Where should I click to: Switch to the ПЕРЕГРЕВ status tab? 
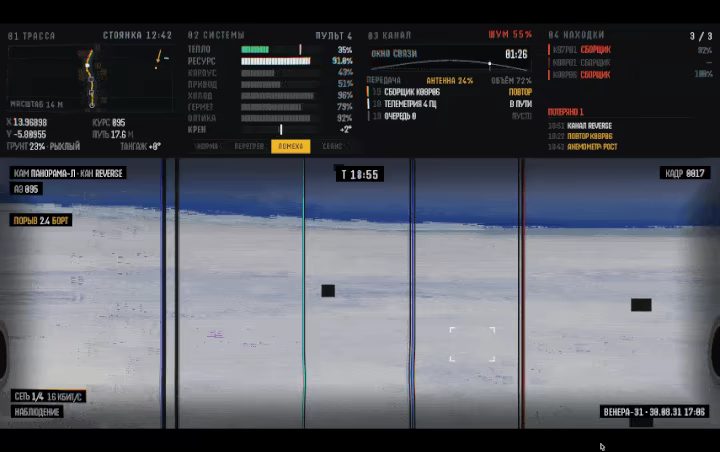coord(249,146)
